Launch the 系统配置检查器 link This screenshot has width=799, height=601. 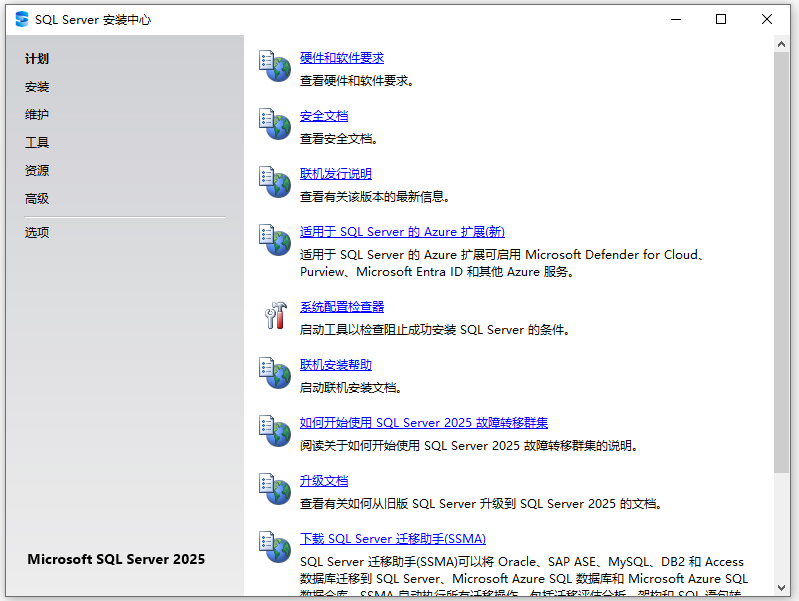tap(342, 307)
